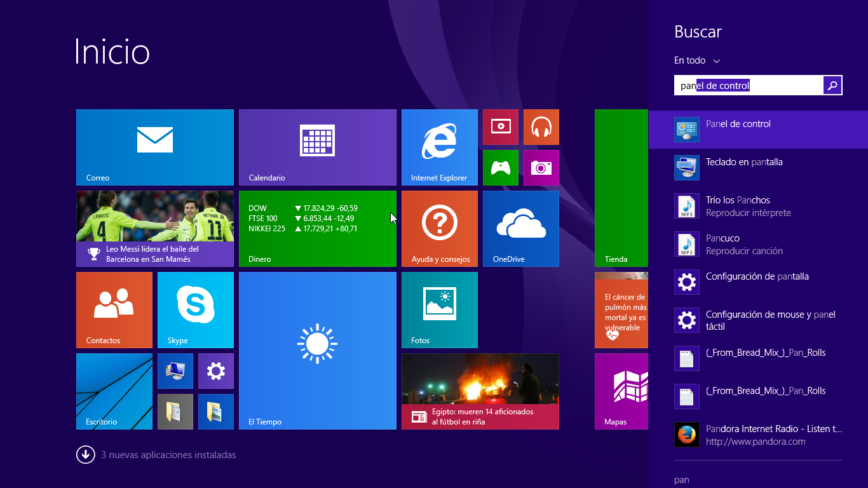Open the Camera small tile
The height and width of the screenshot is (488, 868).
tap(541, 168)
